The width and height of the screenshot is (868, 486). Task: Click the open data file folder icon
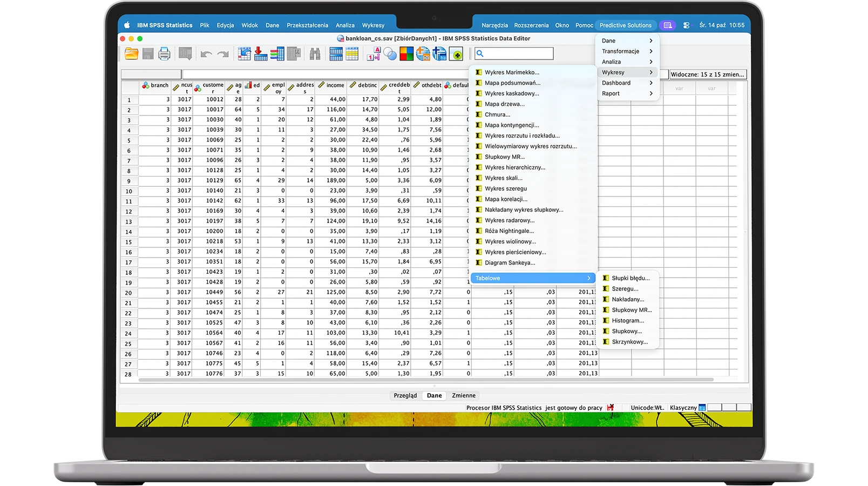click(131, 53)
